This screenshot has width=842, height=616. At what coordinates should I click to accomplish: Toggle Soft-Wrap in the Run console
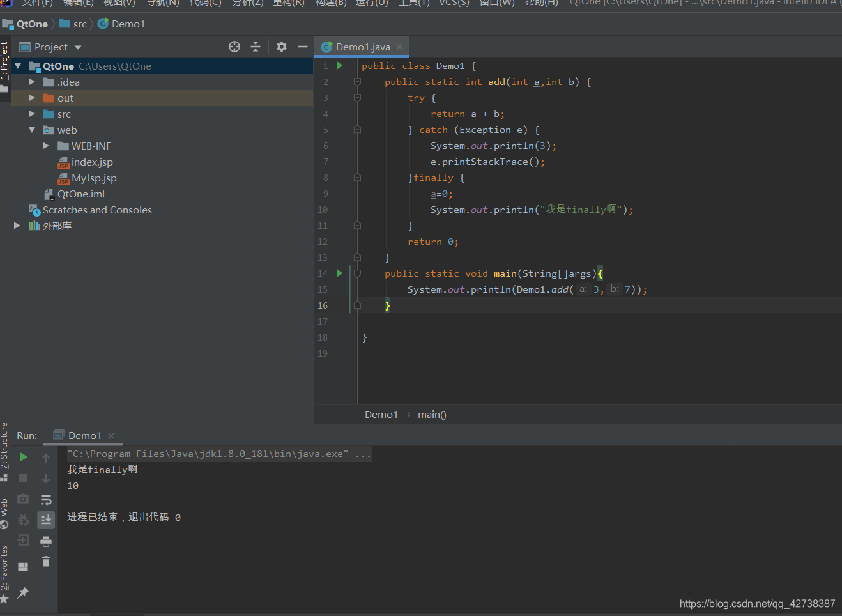(x=46, y=500)
